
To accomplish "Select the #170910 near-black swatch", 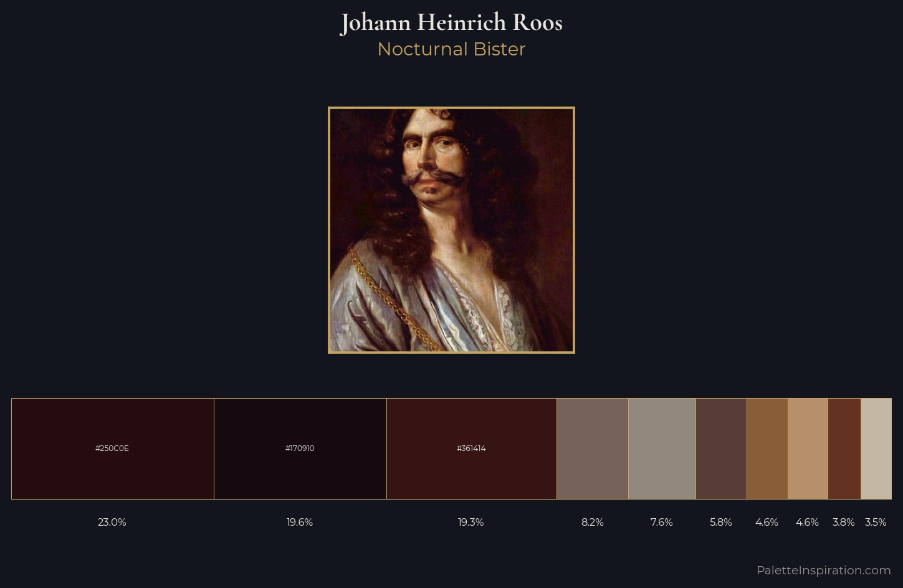I will 300,448.
